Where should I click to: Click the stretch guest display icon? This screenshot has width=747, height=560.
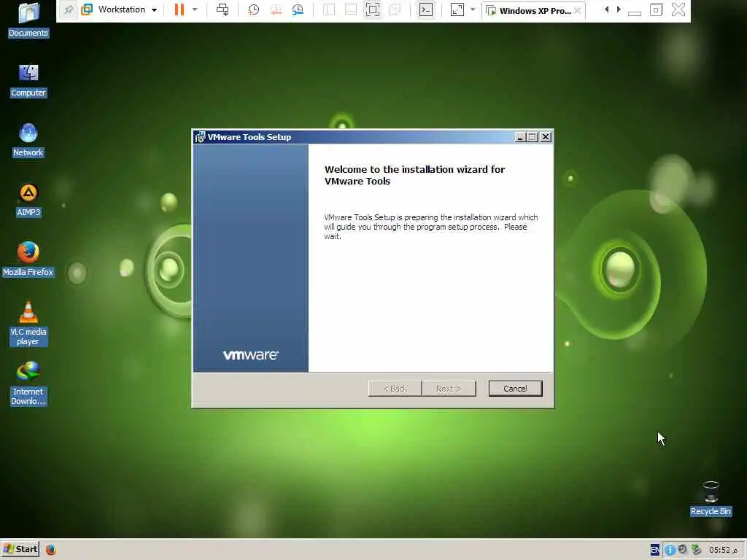457,9
